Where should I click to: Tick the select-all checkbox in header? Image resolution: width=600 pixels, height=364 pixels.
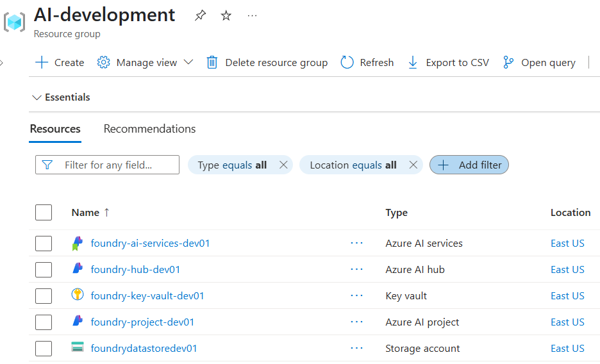click(44, 213)
